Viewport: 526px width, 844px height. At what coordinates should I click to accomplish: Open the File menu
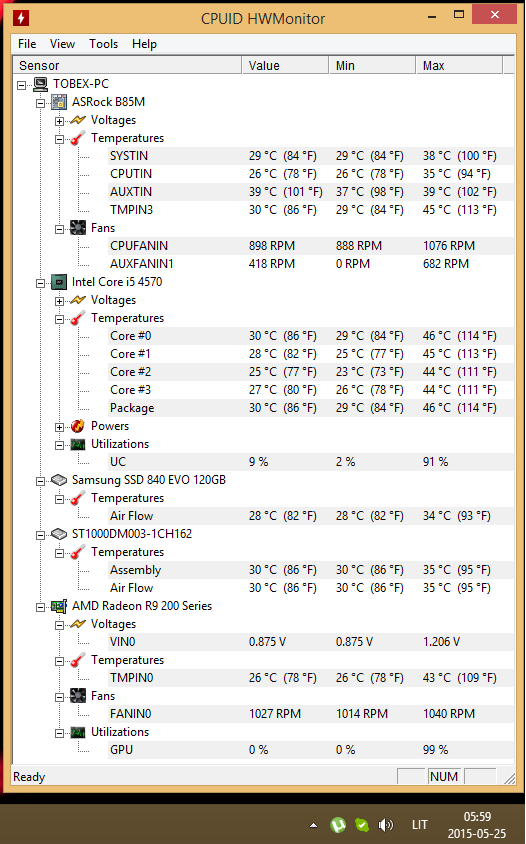click(27, 44)
